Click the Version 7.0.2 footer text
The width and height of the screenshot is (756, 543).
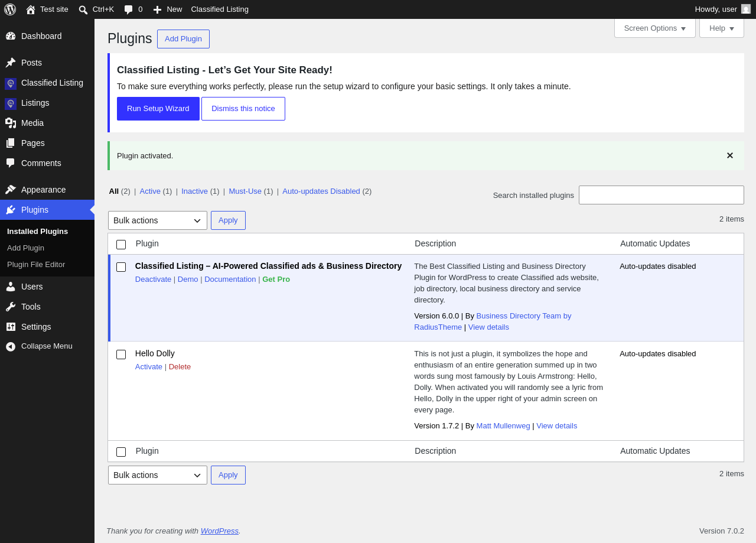pos(722,531)
